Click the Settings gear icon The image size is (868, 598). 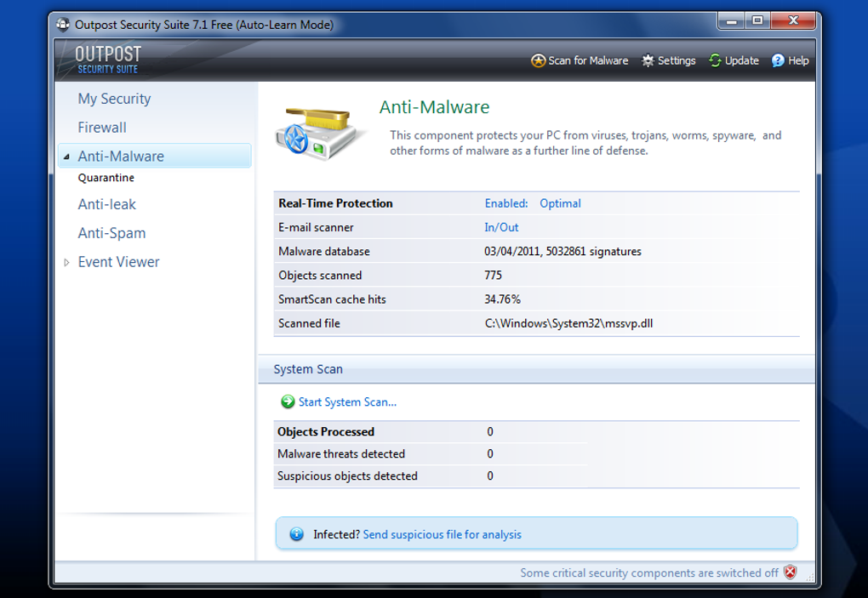[x=648, y=61]
